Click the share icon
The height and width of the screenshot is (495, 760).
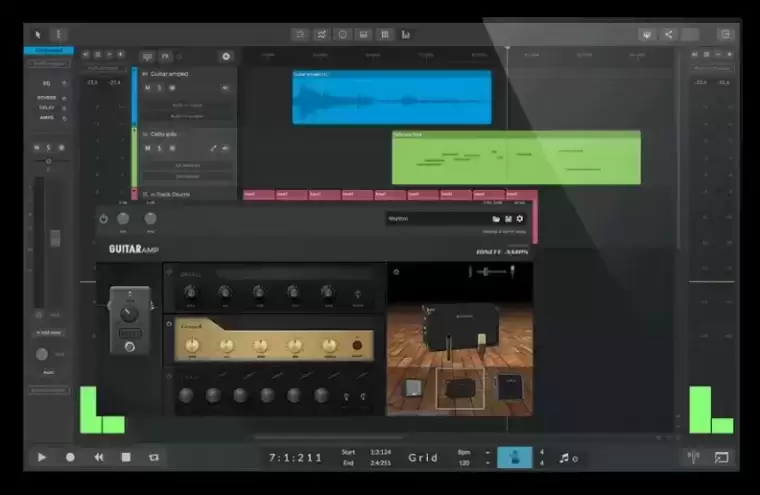point(668,34)
